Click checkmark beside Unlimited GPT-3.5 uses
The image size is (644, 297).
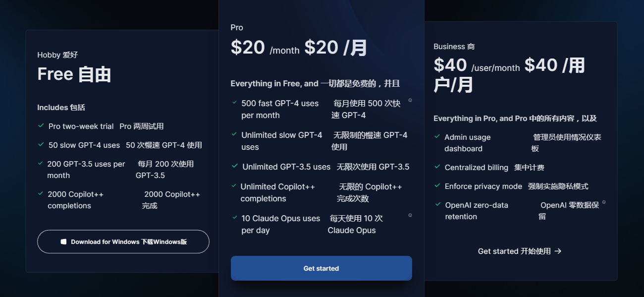[x=235, y=166]
